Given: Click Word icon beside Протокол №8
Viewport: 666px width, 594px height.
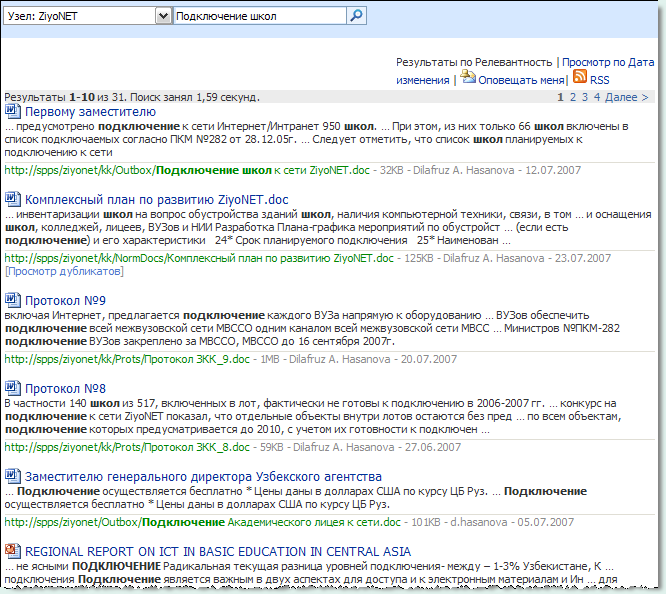Looking at the screenshot, I should pyautogui.click(x=12, y=388).
